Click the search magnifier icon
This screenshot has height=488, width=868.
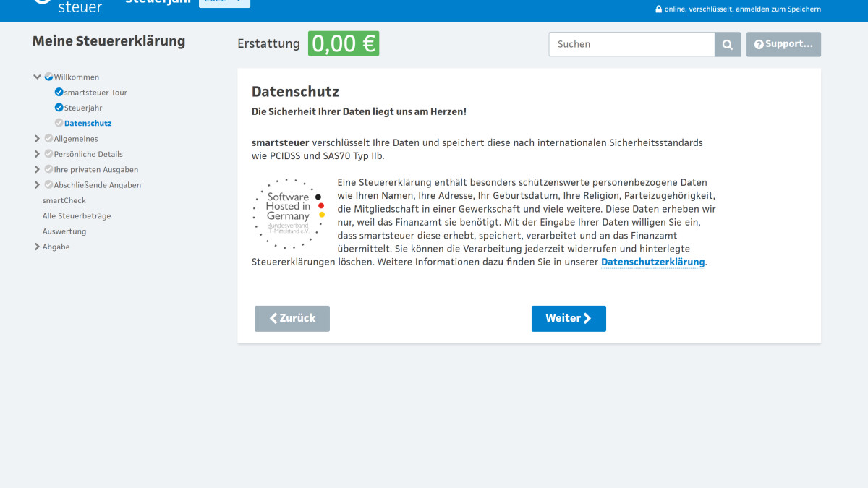(x=727, y=44)
